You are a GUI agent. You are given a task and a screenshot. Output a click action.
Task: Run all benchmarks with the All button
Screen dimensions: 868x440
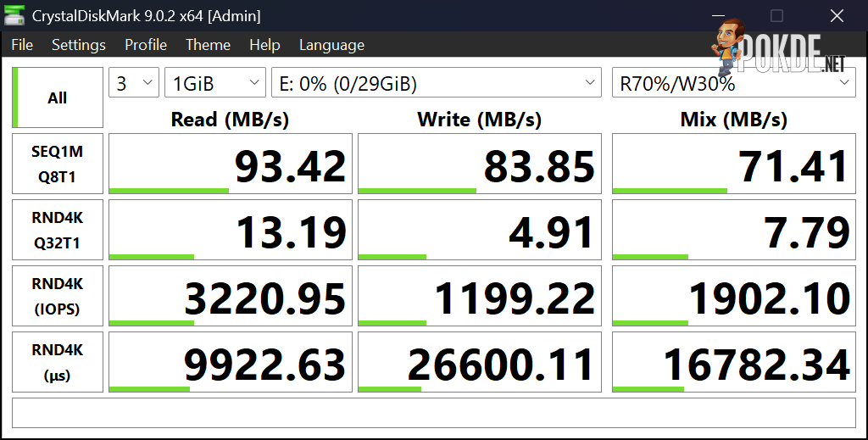(x=58, y=98)
